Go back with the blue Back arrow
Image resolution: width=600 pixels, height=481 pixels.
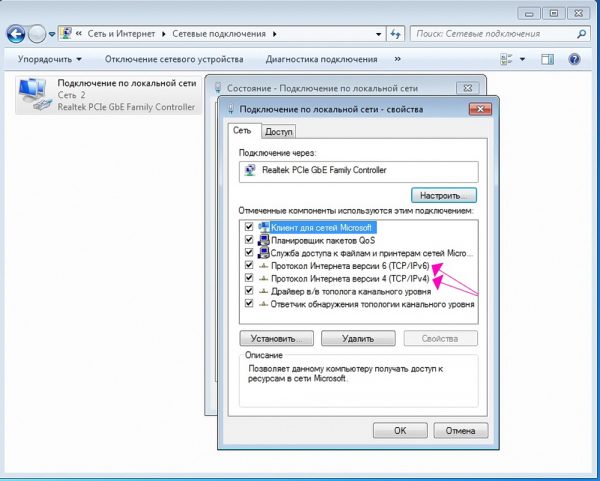[16, 34]
